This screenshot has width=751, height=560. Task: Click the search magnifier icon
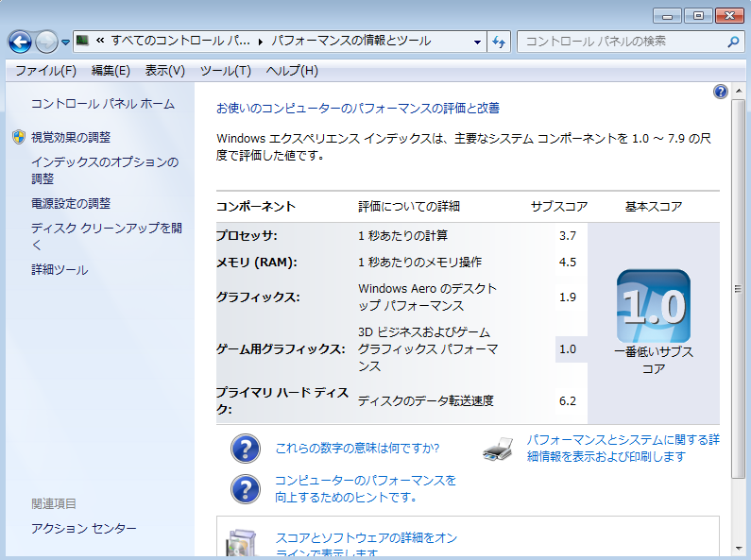(x=733, y=42)
